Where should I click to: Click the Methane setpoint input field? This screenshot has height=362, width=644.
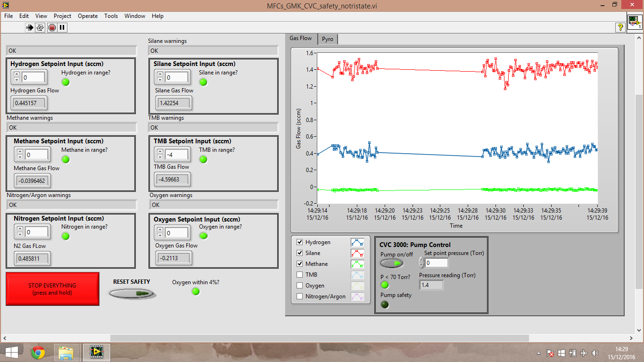[x=37, y=155]
